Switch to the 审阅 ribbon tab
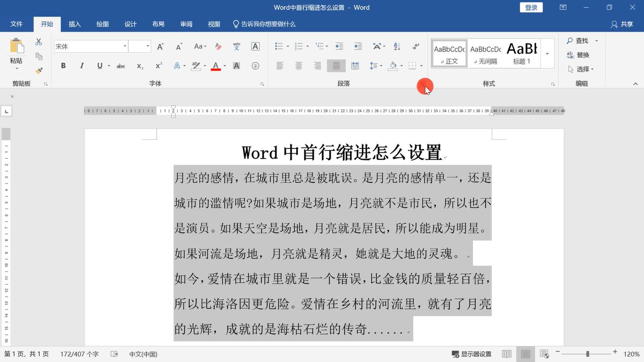644x362 pixels. 186,24
